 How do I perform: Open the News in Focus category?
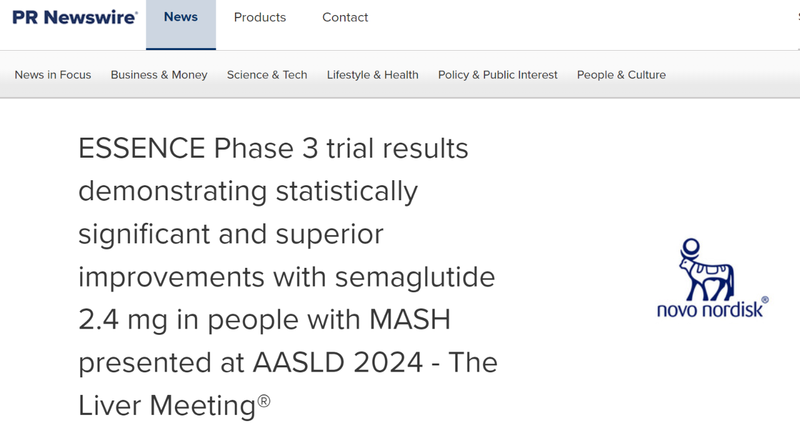[53, 75]
